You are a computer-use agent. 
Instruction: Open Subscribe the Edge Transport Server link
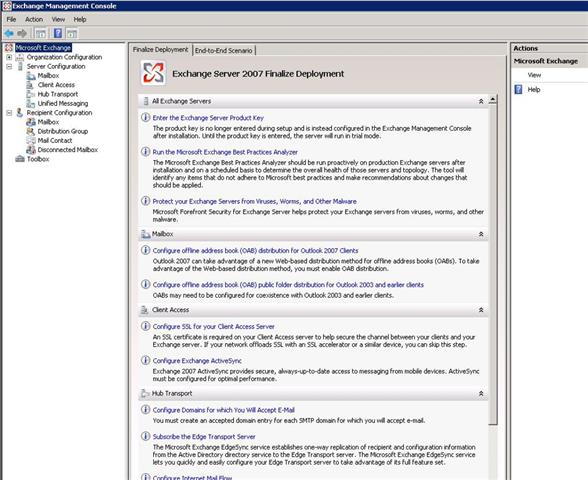pyautogui.click(x=204, y=437)
